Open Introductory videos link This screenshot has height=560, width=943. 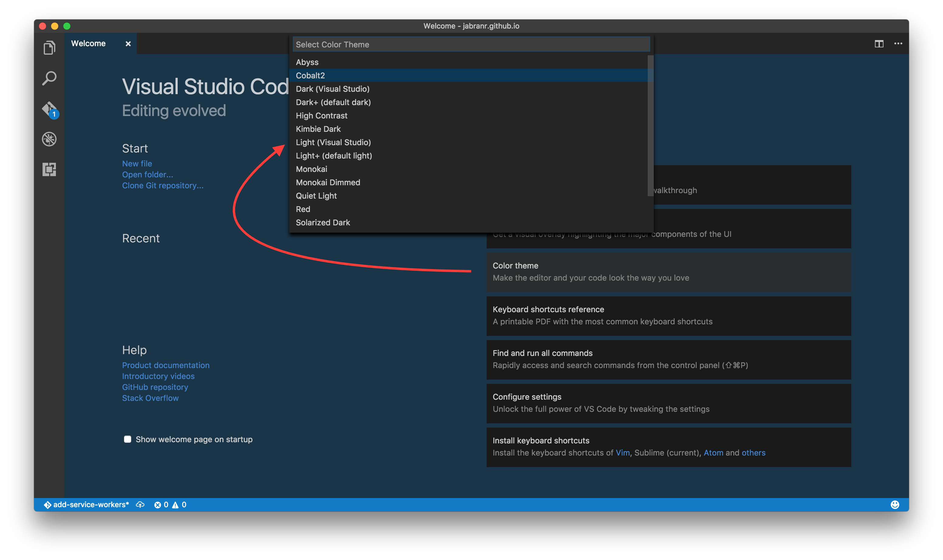158,376
